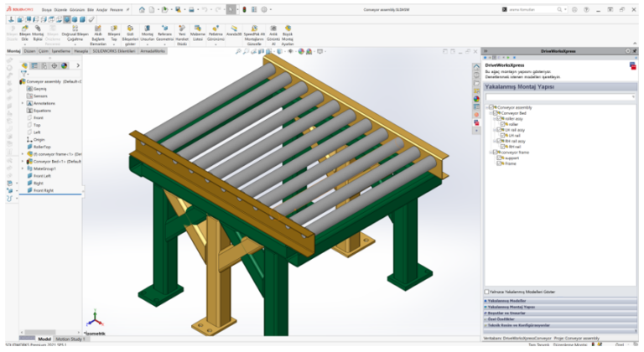This screenshot has height=352, width=644.
Task: Toggle the Conveyor Bed checkbox
Action: click(x=495, y=113)
